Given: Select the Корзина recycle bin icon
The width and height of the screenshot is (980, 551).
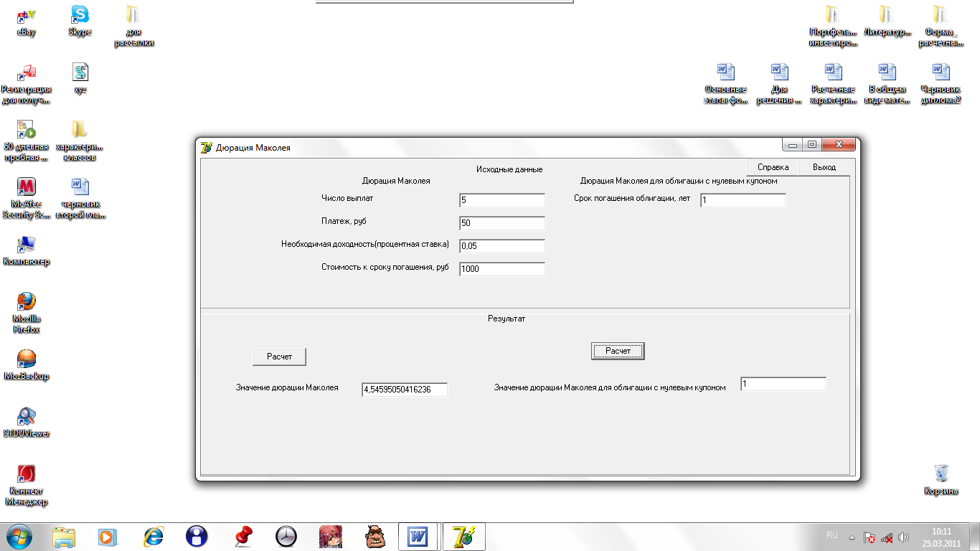Looking at the screenshot, I should [x=941, y=479].
